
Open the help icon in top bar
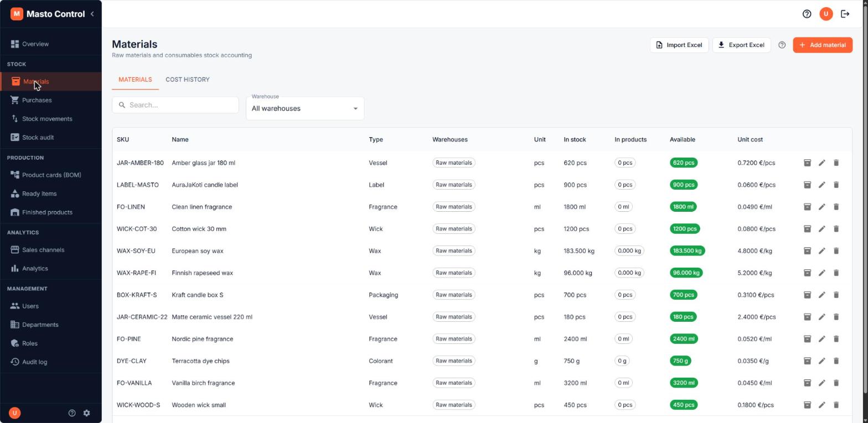pos(807,14)
